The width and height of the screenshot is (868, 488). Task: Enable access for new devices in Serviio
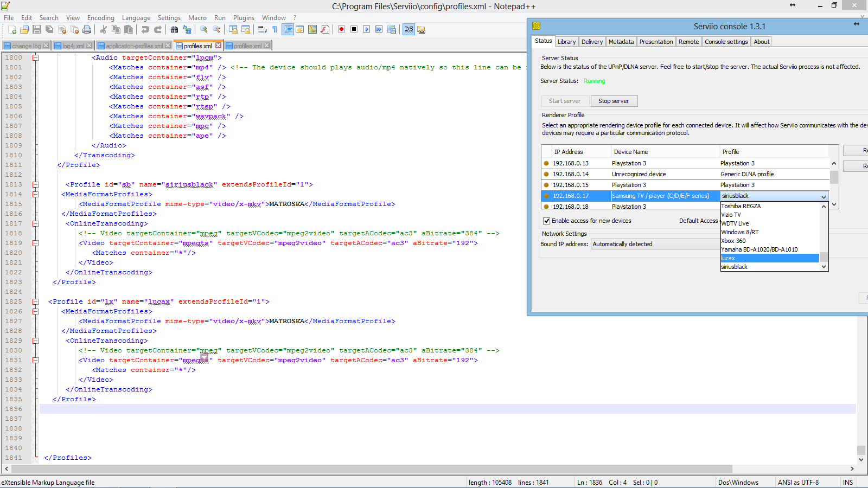pyautogui.click(x=547, y=221)
